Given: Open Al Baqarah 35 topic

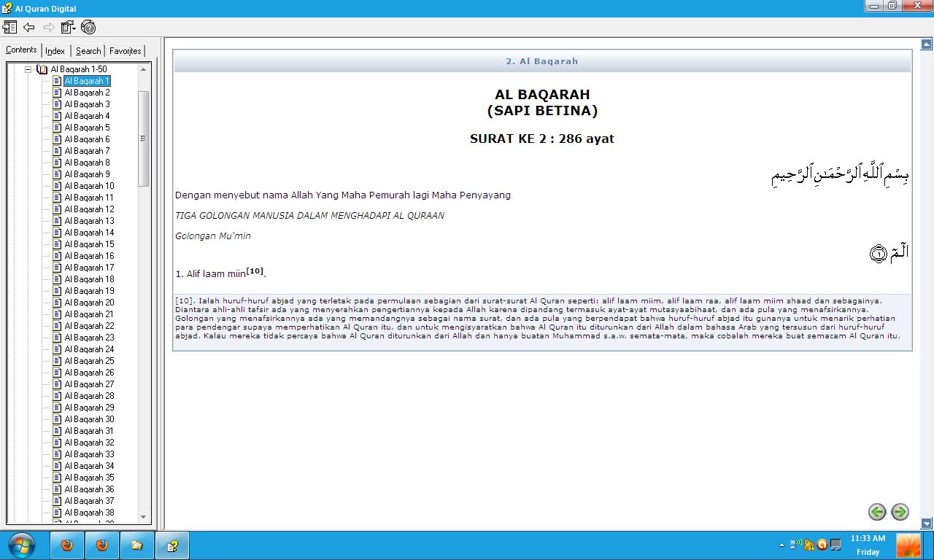Looking at the screenshot, I should coord(89,478).
